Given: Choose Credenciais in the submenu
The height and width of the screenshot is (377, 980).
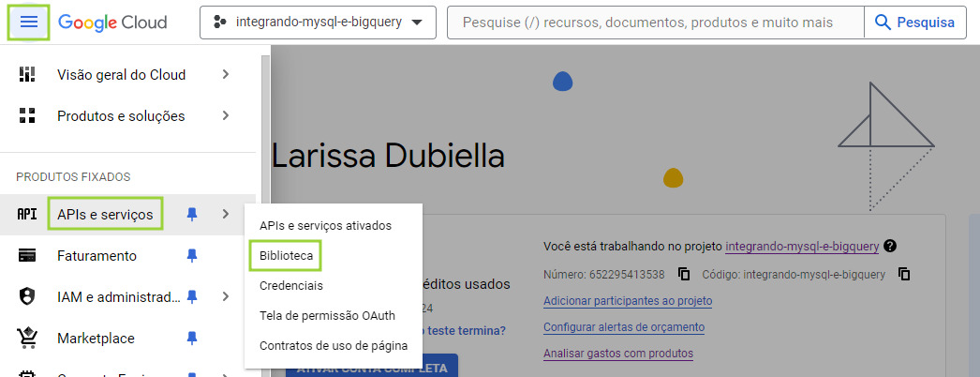Looking at the screenshot, I should pos(291,286).
